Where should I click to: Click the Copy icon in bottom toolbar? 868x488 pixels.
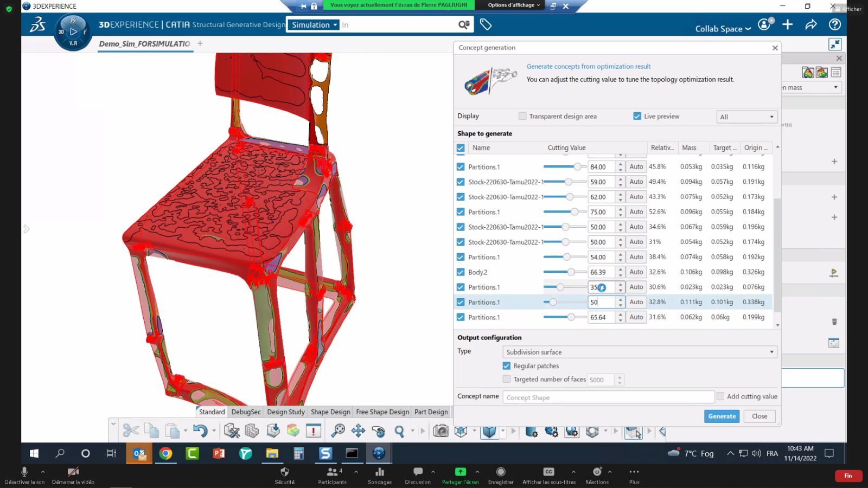click(151, 431)
